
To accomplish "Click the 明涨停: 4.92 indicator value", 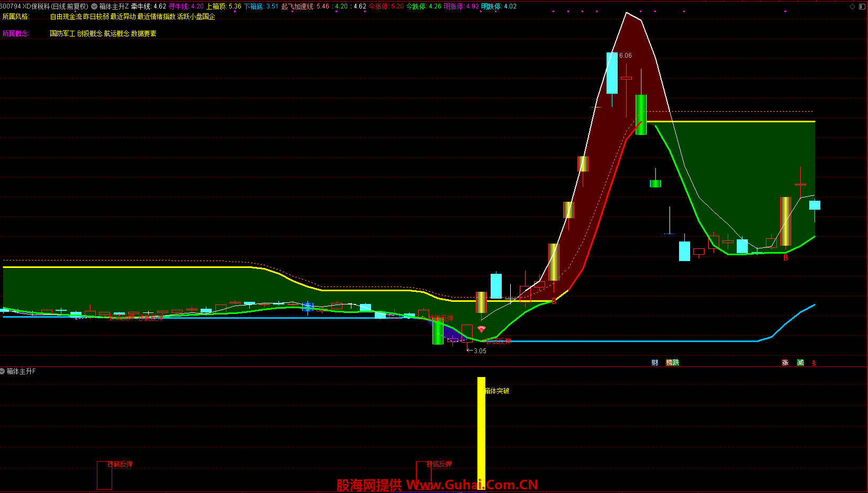I will click(x=462, y=6).
